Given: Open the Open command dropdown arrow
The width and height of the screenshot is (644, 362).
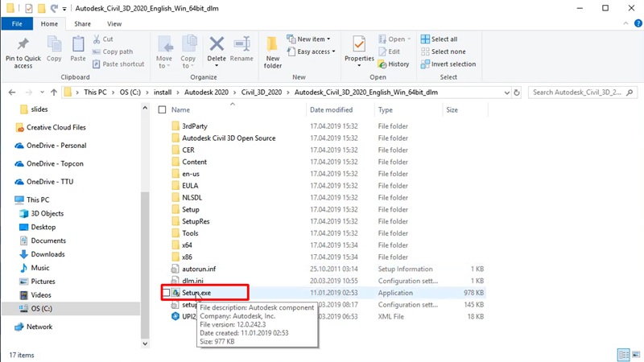Looking at the screenshot, I should [409, 39].
